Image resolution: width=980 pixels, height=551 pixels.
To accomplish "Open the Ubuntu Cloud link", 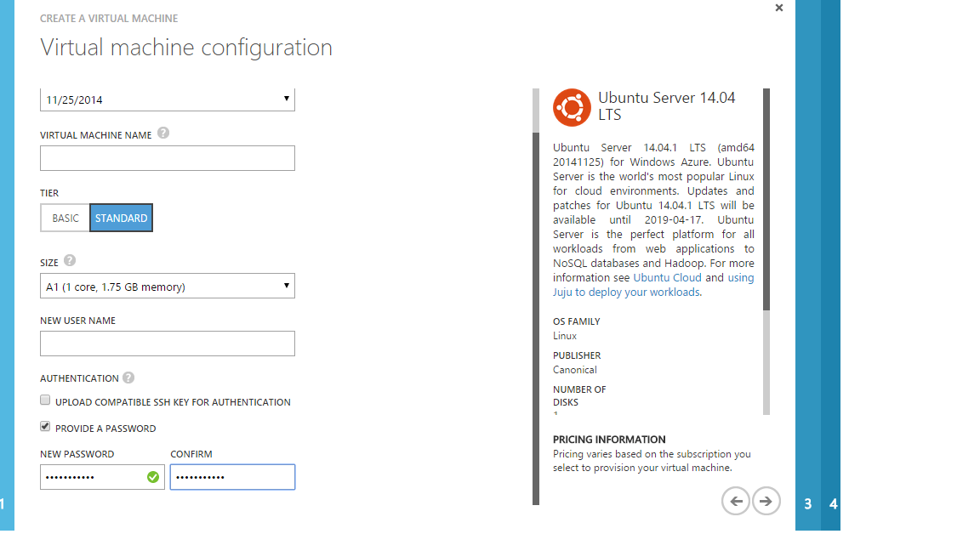I will pos(668,278).
